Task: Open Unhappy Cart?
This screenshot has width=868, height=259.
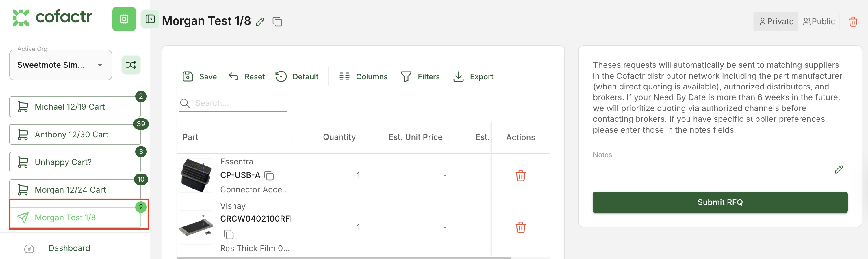Action: tap(75, 162)
